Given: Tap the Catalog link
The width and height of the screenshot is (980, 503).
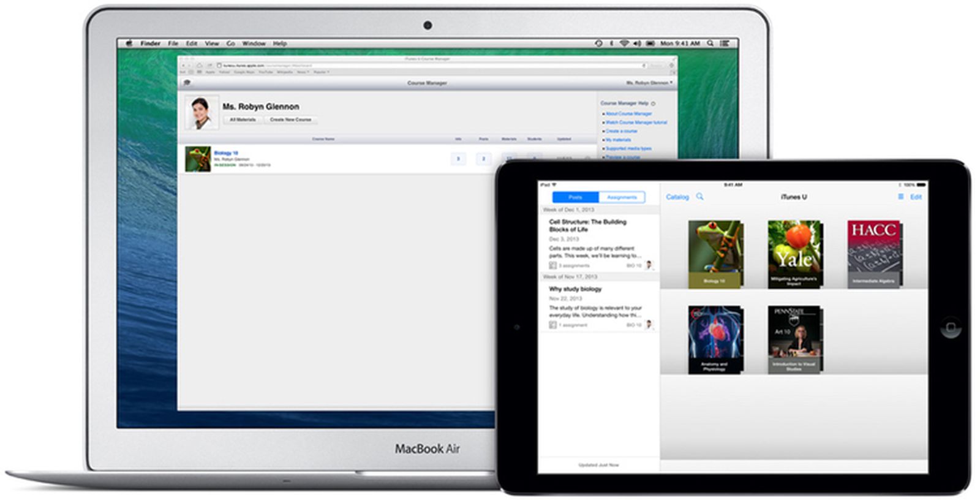Looking at the screenshot, I should 677,197.
